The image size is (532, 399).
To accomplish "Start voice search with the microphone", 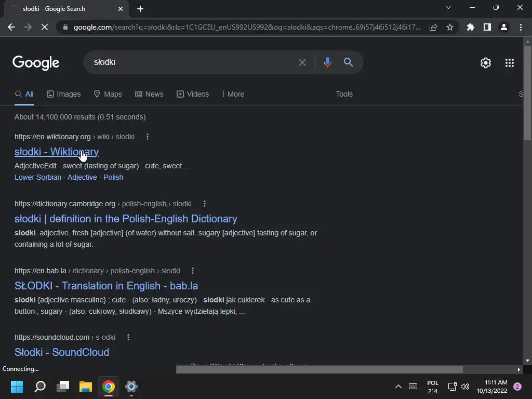I will coord(328,62).
